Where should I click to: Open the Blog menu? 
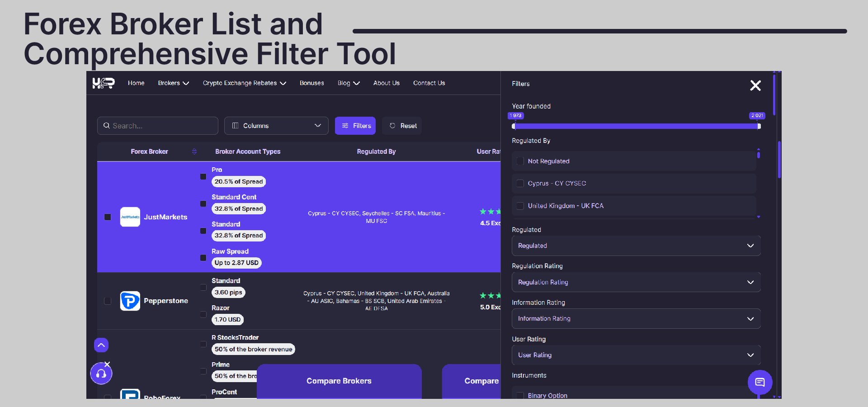pos(349,83)
